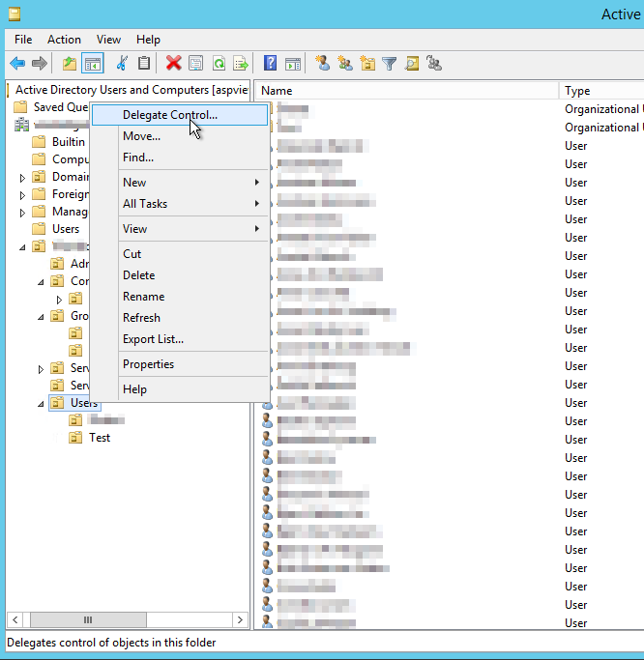This screenshot has width=644, height=660.
Task: Select Delegate Control... from the context menu
Action: [170, 115]
